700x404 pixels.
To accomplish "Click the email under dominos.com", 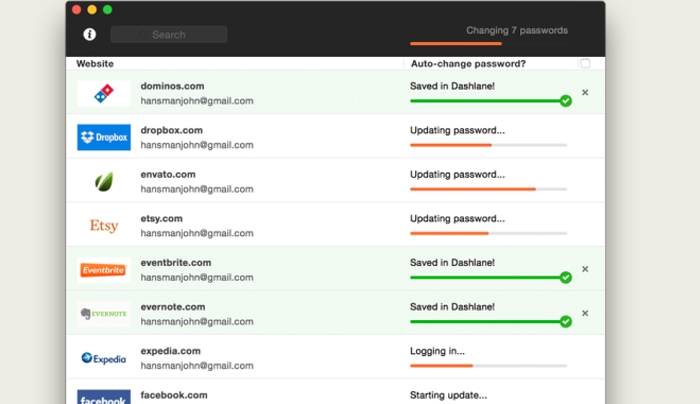I will [x=197, y=101].
